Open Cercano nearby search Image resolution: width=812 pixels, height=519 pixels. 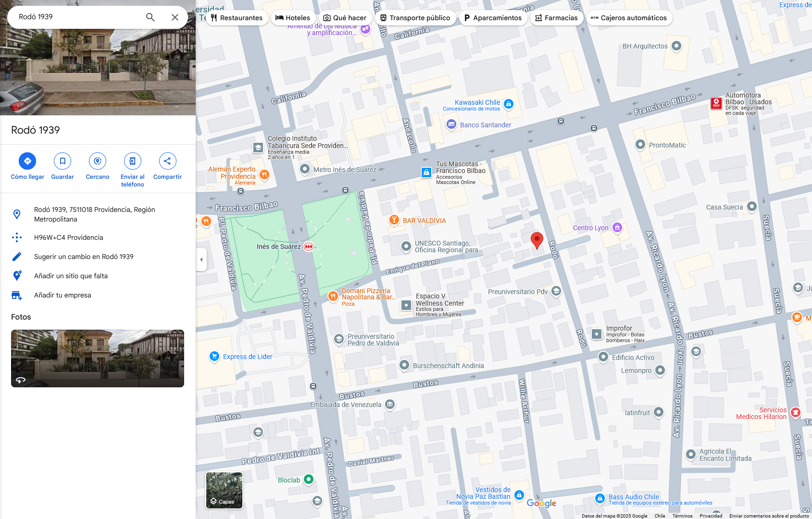[x=98, y=161]
